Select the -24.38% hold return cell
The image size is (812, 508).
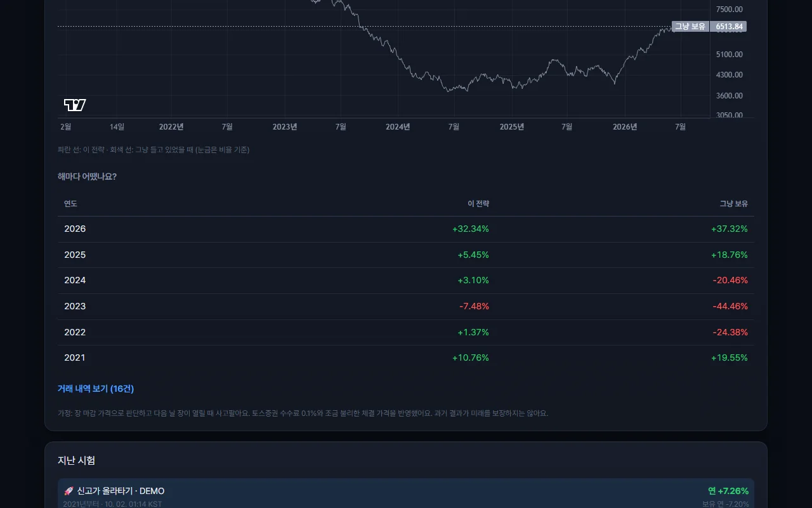[730, 332]
